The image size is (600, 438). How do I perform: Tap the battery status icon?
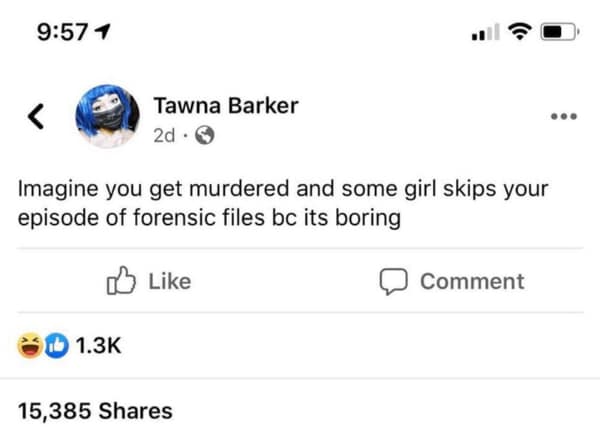[559, 32]
